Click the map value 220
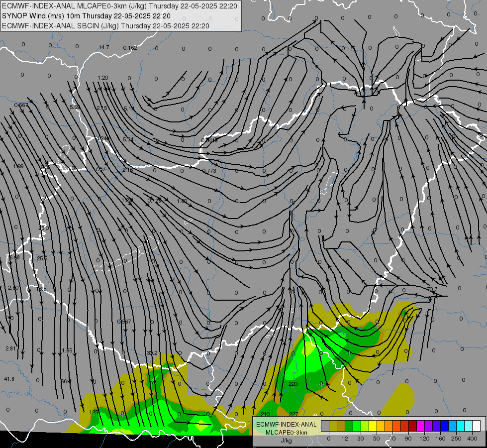The image size is (487, 448). 293,384
